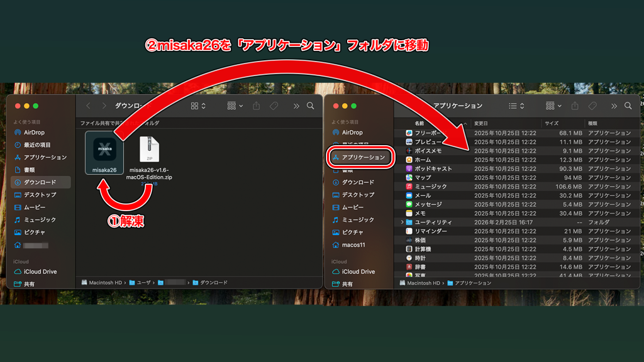
Task: Open the misaka26 app icon in Downloads
Action: click(104, 148)
